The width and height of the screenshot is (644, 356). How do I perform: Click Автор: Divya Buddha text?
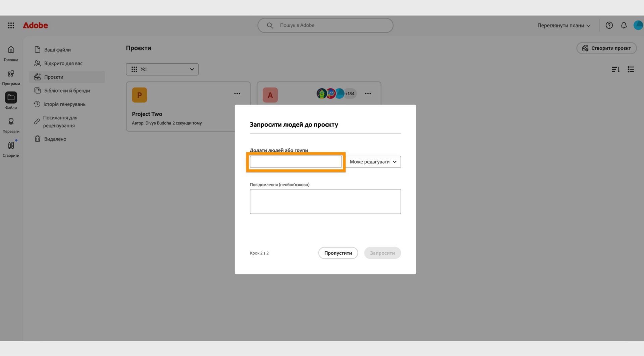(x=152, y=123)
